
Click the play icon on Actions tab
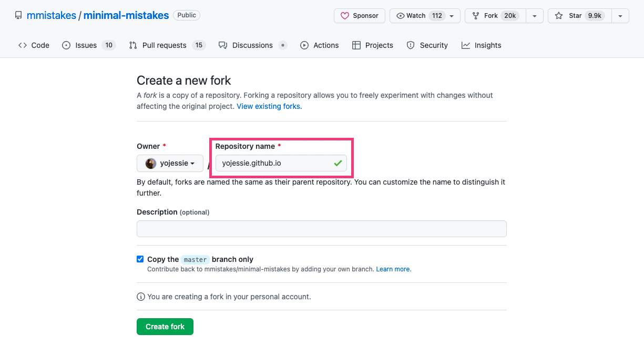click(x=304, y=45)
